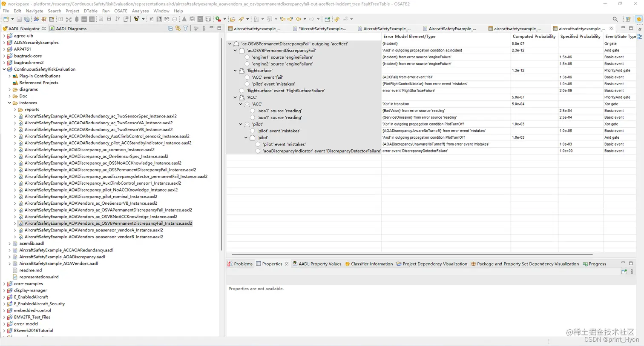Toggle Link with Editor in AADL Navigator
644x346 pixels.
tap(178, 29)
